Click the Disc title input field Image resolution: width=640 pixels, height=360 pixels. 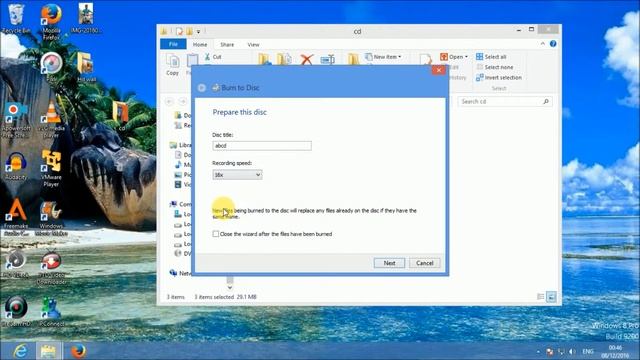(262, 146)
